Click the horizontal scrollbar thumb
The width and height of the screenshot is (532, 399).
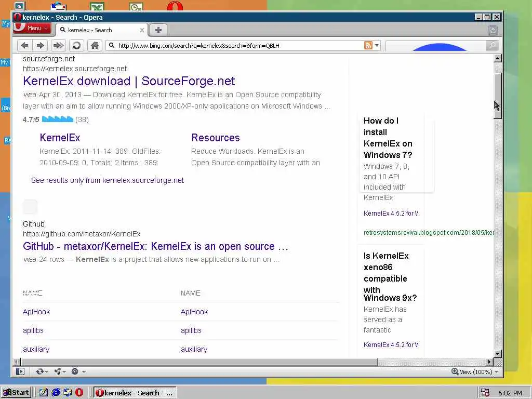(199, 362)
